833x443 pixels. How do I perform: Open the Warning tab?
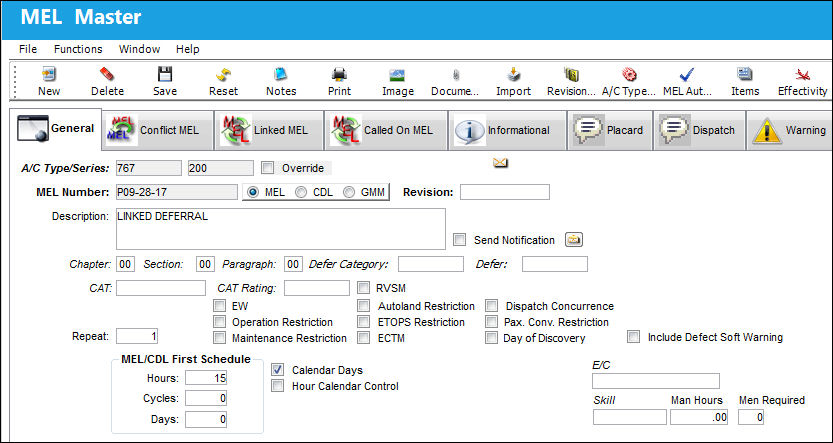[789, 130]
